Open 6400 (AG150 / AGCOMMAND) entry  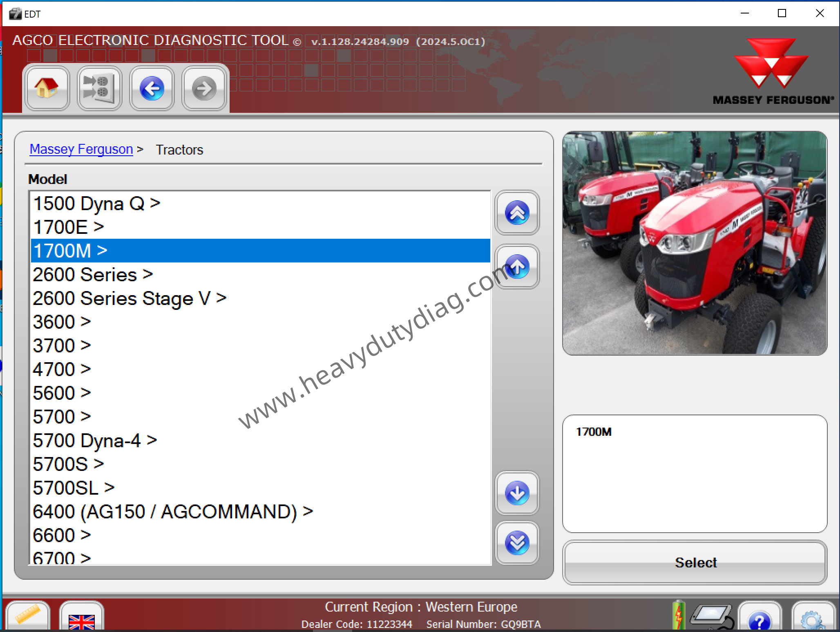tap(261, 511)
